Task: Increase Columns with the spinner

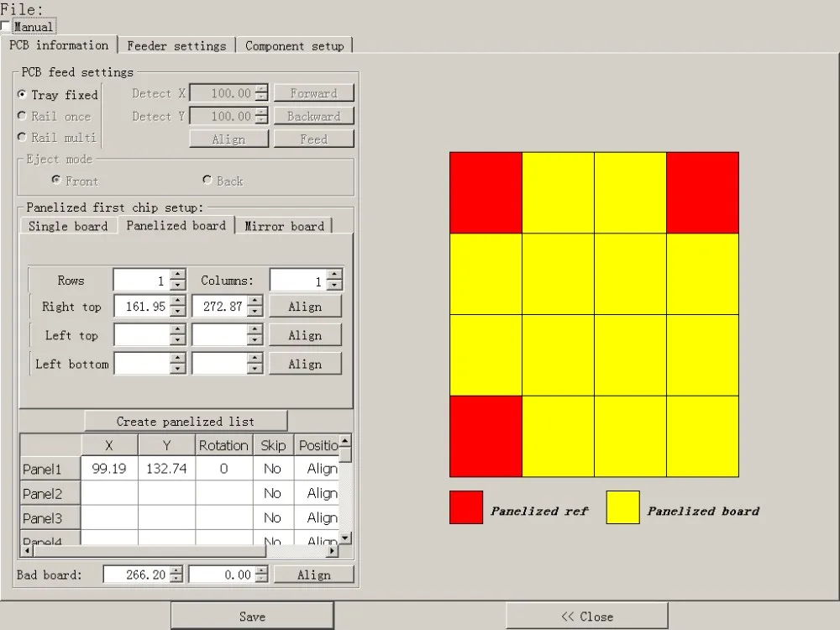Action: click(x=334, y=275)
